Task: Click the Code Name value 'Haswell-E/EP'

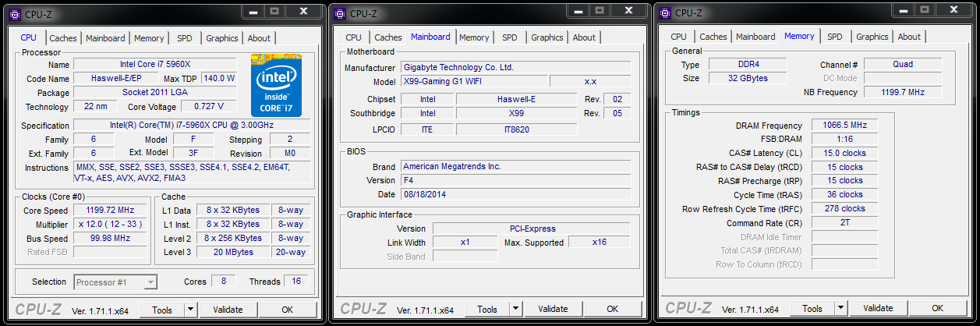Action: (x=115, y=78)
